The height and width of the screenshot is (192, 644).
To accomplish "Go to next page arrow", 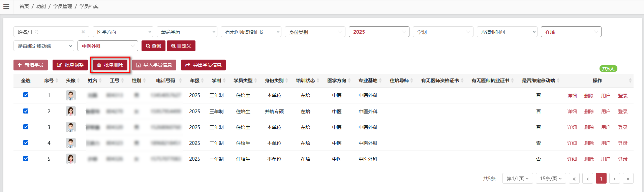I will [x=615, y=179].
